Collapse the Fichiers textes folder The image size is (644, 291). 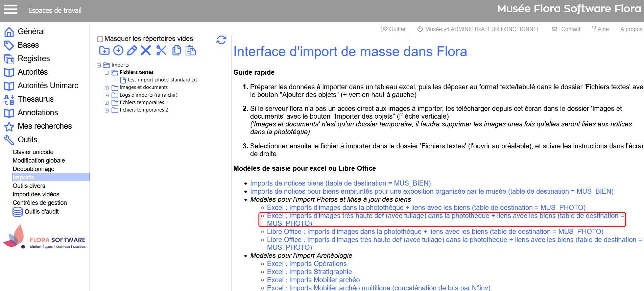[x=106, y=73]
